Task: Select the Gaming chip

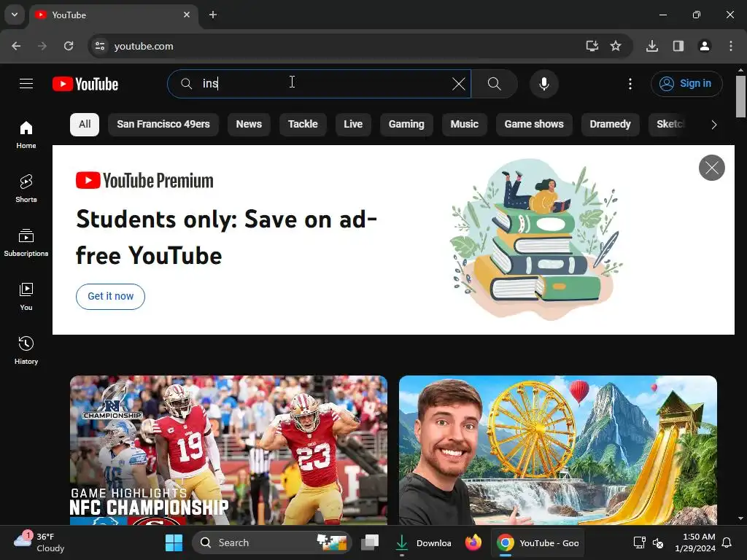Action: click(x=406, y=124)
